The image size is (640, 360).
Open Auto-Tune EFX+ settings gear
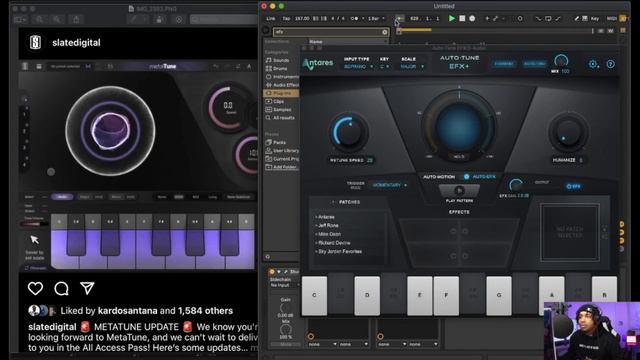(593, 64)
